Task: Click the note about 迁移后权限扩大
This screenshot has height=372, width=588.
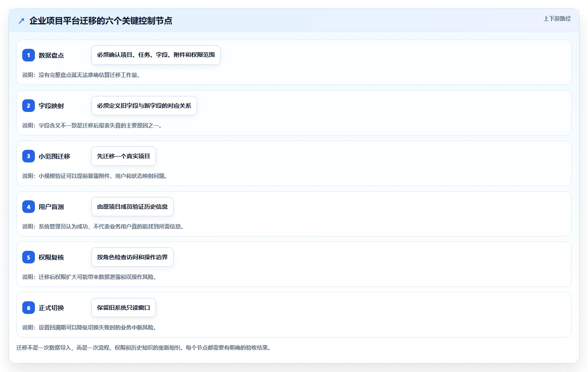Action: point(90,277)
